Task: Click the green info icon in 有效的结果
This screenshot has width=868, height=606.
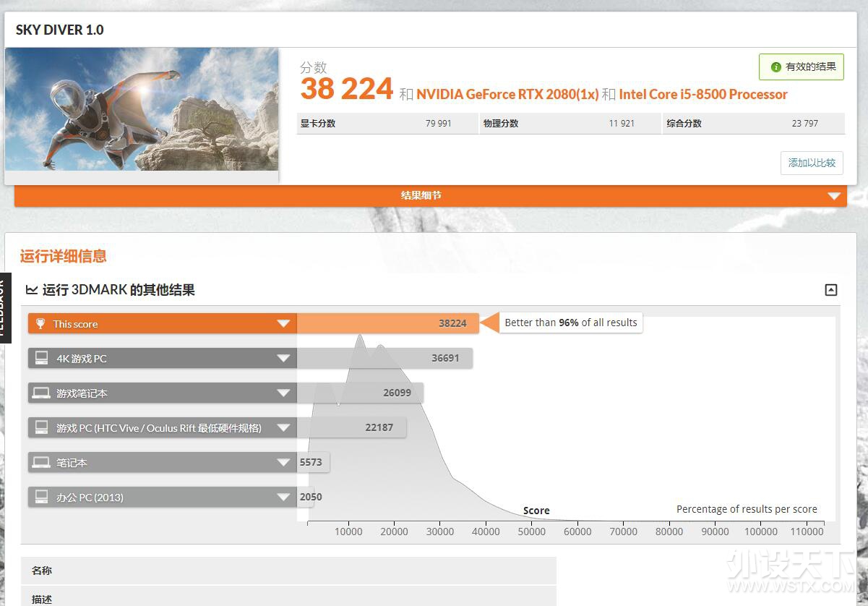Action: [776, 67]
